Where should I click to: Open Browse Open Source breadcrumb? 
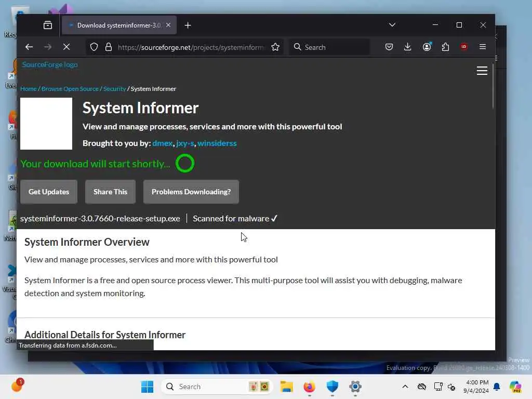click(70, 89)
